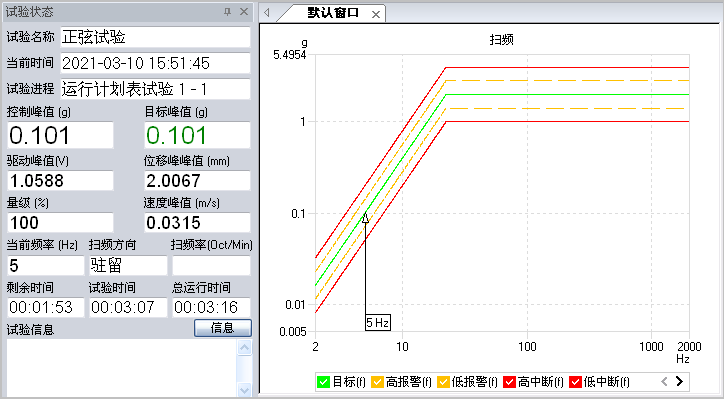This screenshot has height=399, width=724.
Task: Click the 位移峰峰值 value 2.0067
Action: coord(198,181)
